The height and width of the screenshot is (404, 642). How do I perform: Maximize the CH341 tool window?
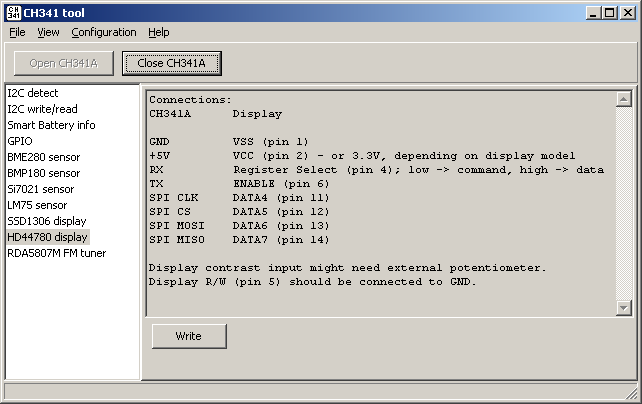point(609,13)
